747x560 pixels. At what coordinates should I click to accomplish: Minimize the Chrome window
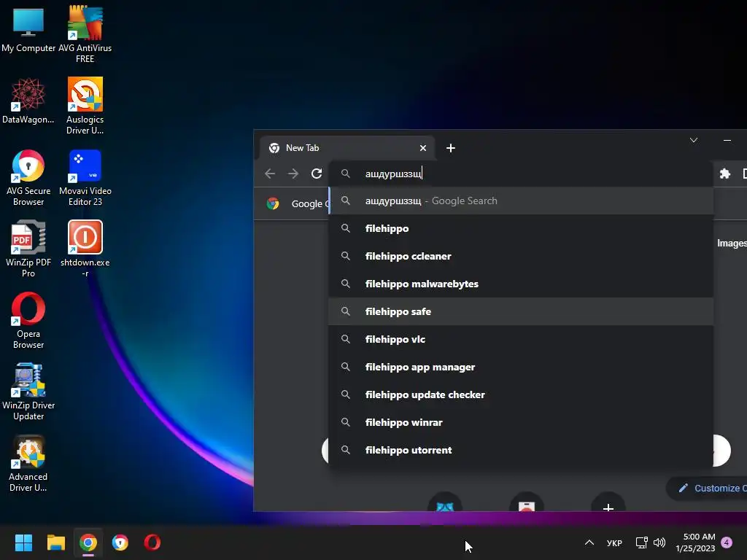click(727, 140)
